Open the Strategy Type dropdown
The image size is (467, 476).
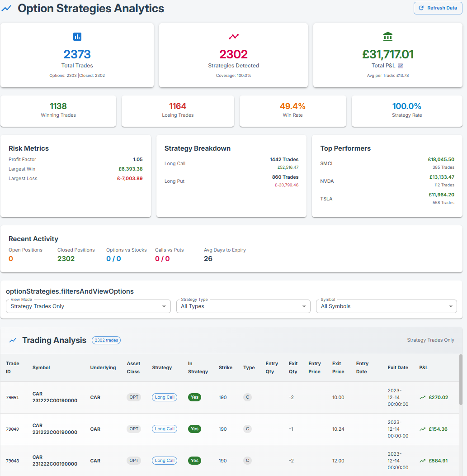(x=243, y=306)
